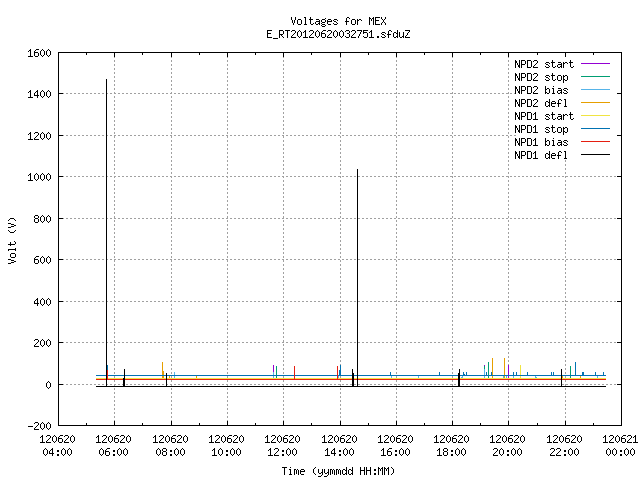Click the 'NPD2 stop' legend label

point(541,77)
